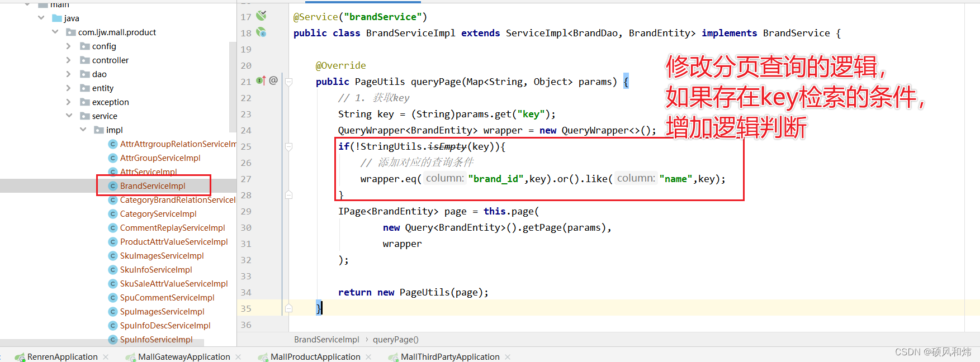Click the "brand_id" string on line 27
Viewport: 980px width, 362px height.
pos(496,179)
